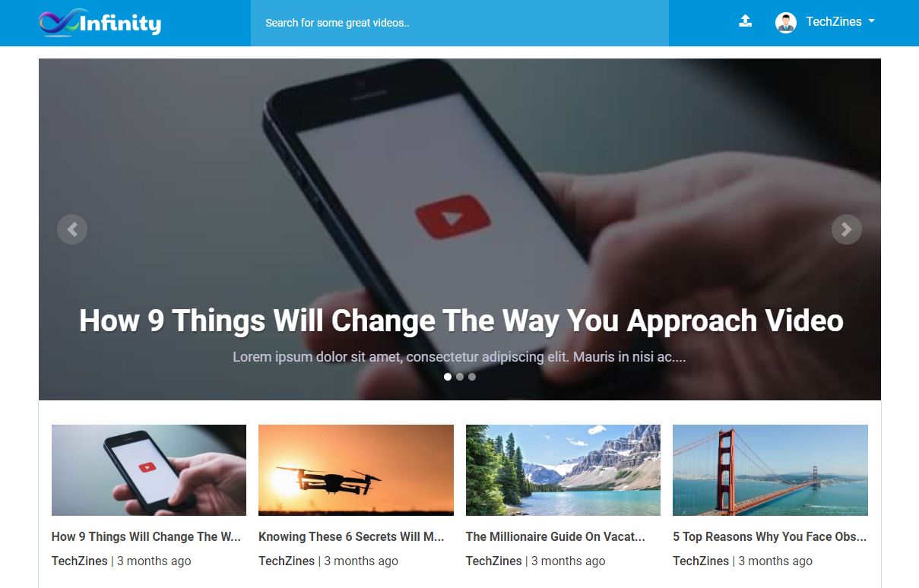Advance to next carousel slide arrow
Image resolution: width=919 pixels, height=588 pixels.
[x=847, y=229]
